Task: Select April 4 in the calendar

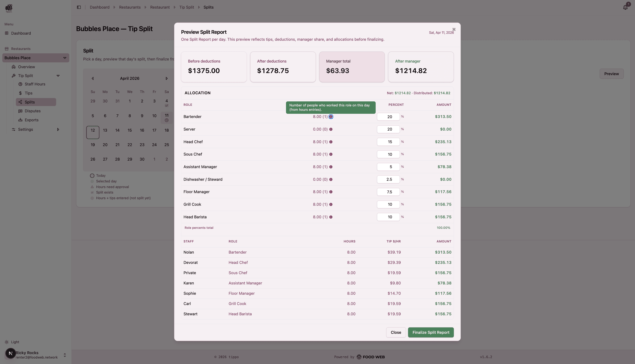Action: pos(167,103)
